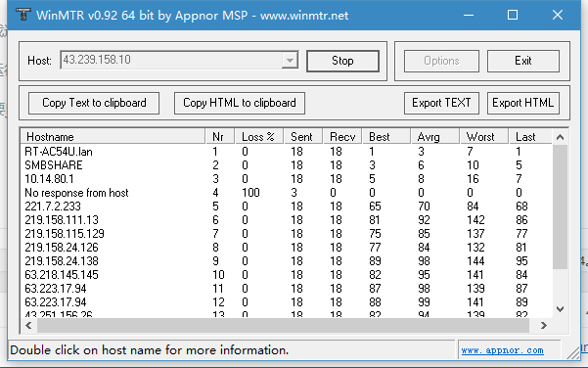The image size is (588, 368).
Task: Select the RT-AC54U.lan row
Action: pyautogui.click(x=286, y=152)
